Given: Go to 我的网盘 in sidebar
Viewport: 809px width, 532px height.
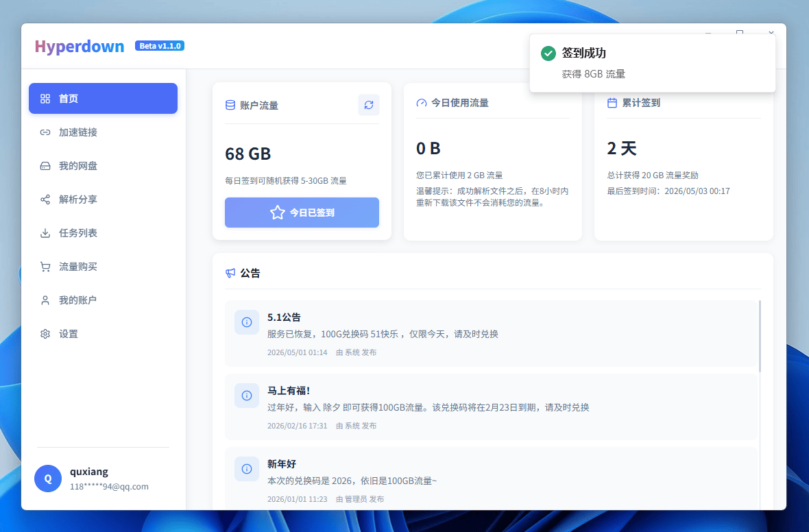Looking at the screenshot, I should pos(103,166).
